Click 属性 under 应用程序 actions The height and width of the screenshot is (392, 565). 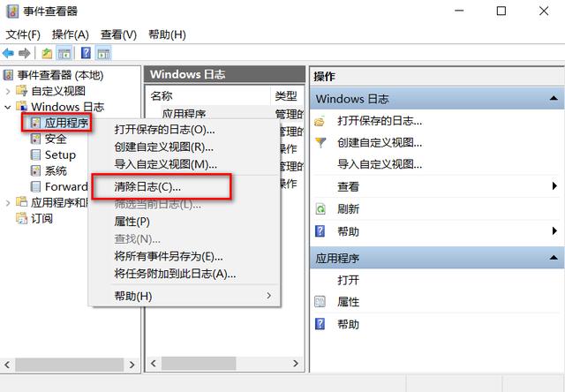click(348, 302)
